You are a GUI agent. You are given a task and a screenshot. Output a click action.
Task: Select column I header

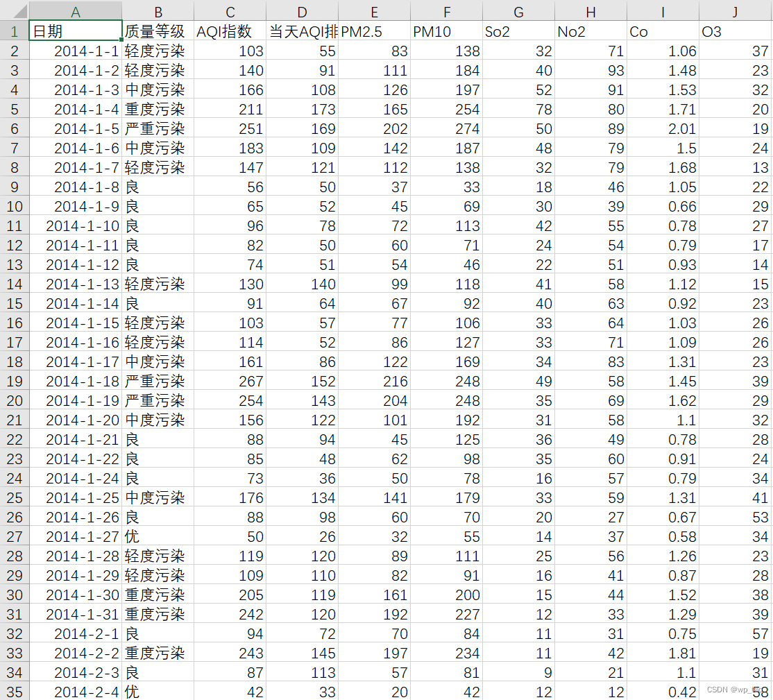tap(663, 11)
